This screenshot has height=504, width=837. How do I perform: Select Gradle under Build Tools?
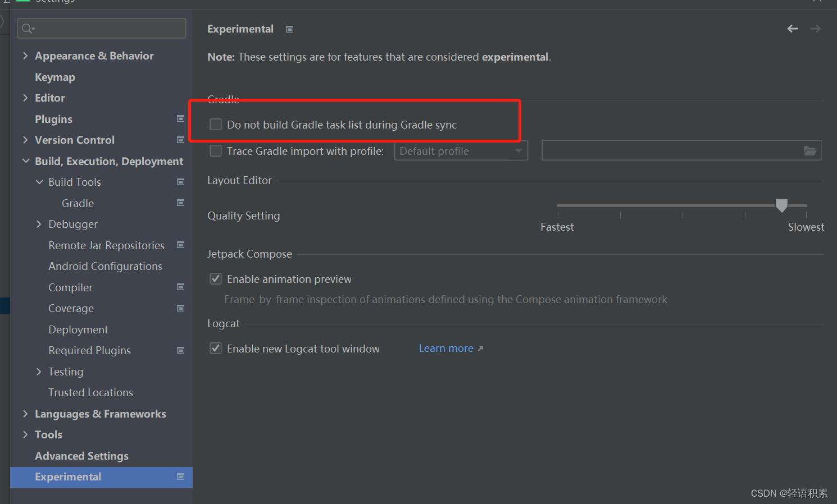pyautogui.click(x=78, y=203)
